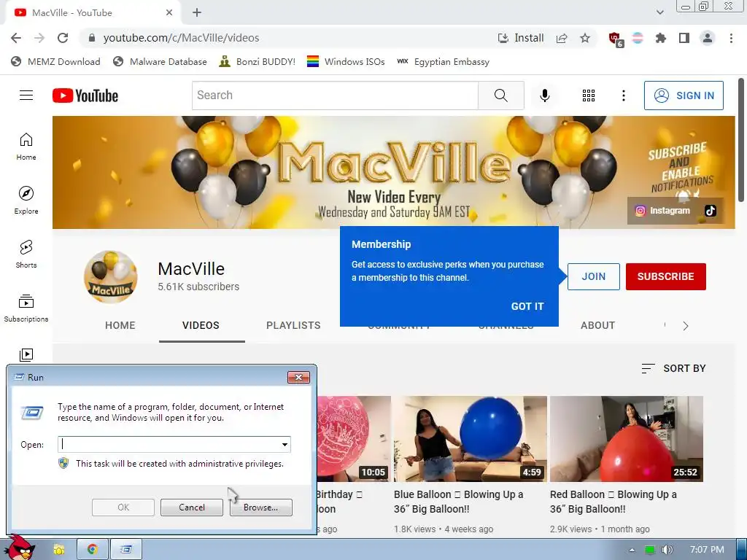Open MacVille Instagram link on banner
This screenshot has height=560, width=747.
coord(662,211)
